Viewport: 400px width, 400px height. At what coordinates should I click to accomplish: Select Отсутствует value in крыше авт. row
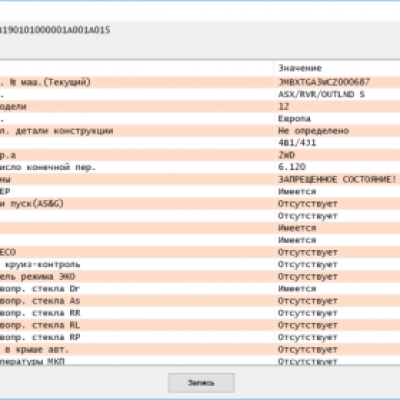click(308, 349)
